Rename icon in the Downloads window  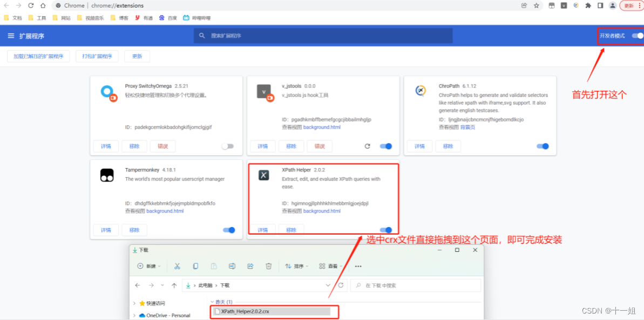click(x=232, y=266)
